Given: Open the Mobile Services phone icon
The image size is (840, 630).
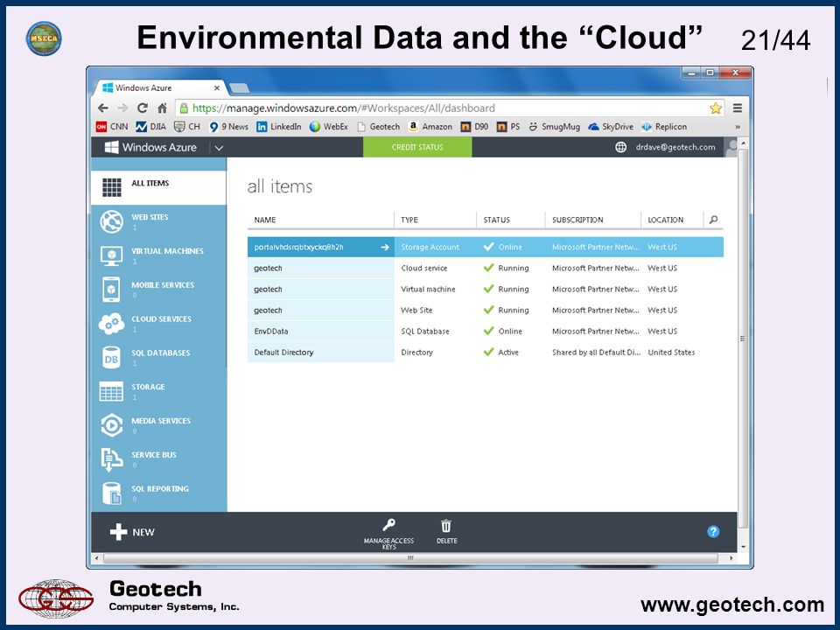Looking at the screenshot, I should tap(111, 290).
